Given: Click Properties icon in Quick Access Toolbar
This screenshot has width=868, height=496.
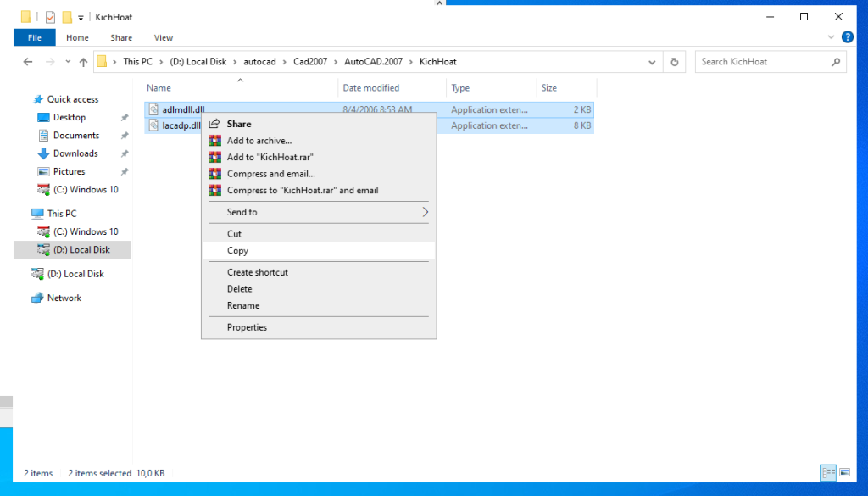Looking at the screenshot, I should coord(51,17).
